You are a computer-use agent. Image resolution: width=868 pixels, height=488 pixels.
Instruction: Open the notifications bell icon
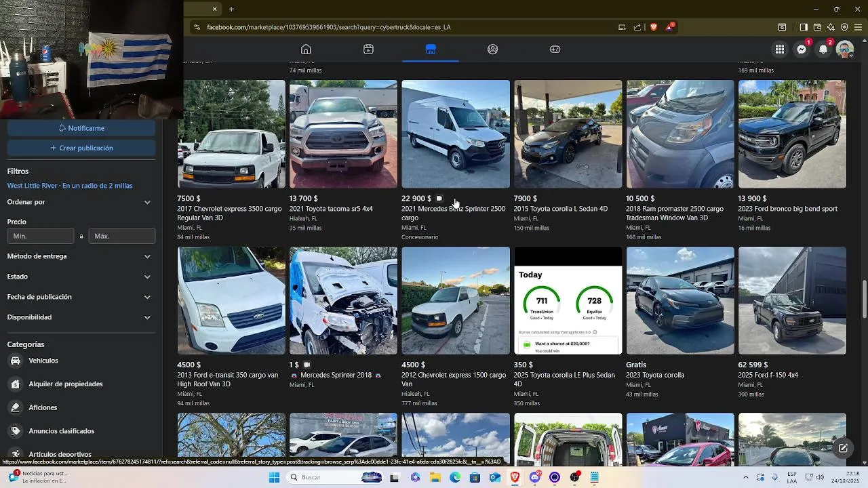point(823,49)
